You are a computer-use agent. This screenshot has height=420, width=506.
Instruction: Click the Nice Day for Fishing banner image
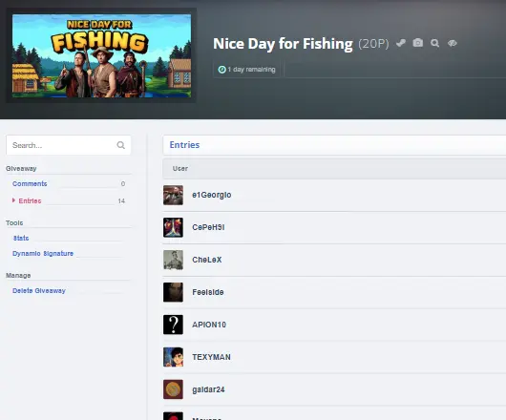101,55
